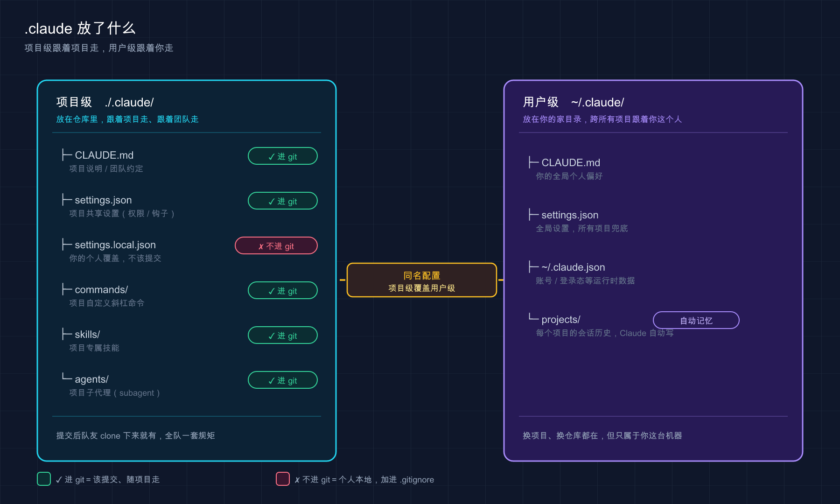
Task: Click the red '不进 git' badge for settings.local.json
Action: point(276,246)
